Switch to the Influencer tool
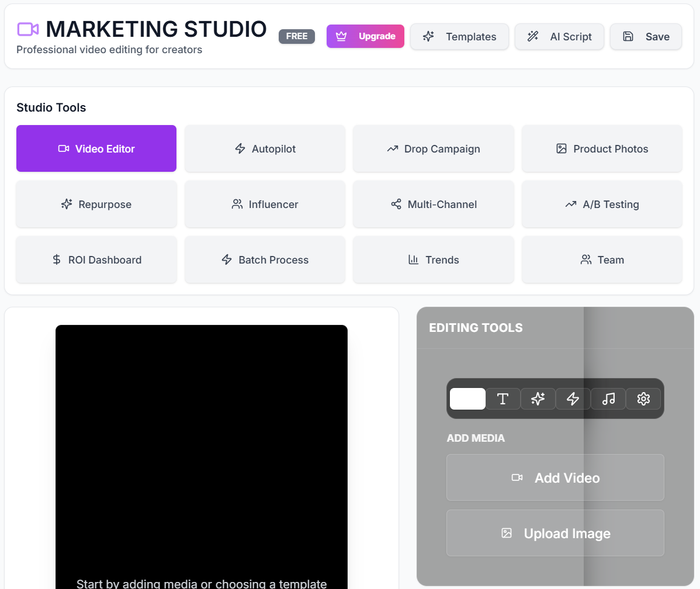Screen dimensions: 700x589 point(265,204)
